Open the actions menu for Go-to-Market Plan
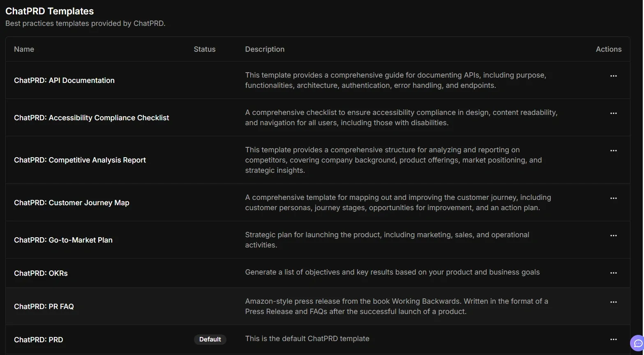This screenshot has height=355, width=644. click(613, 236)
